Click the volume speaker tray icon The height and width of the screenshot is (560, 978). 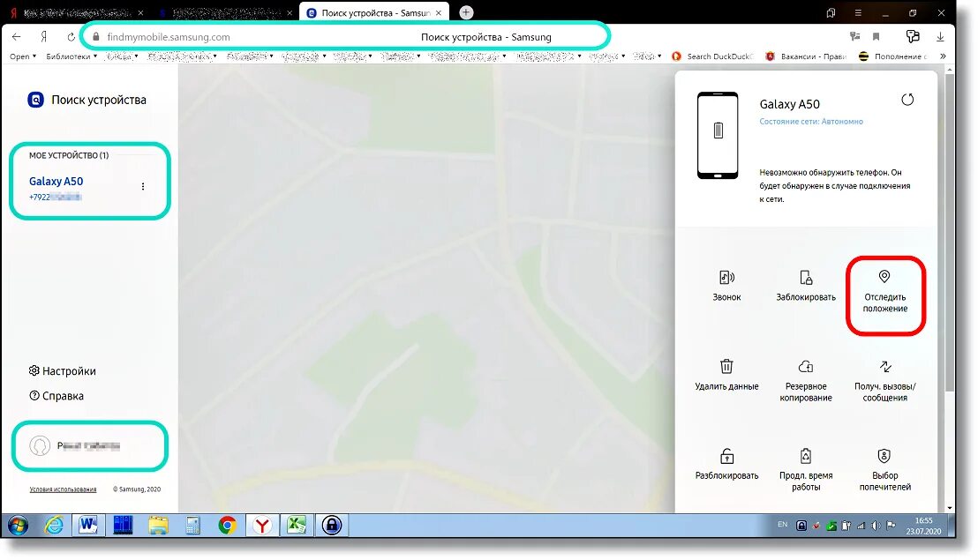(876, 526)
